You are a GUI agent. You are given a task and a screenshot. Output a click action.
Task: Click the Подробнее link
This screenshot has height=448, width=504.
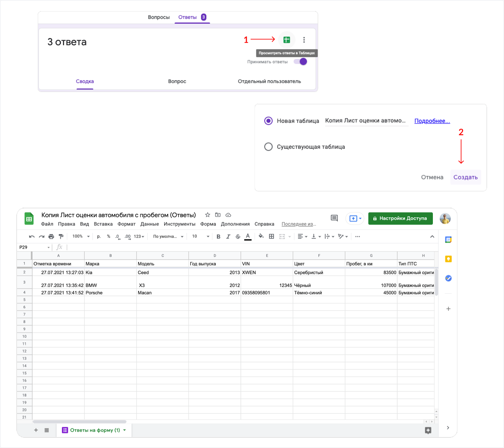point(432,121)
